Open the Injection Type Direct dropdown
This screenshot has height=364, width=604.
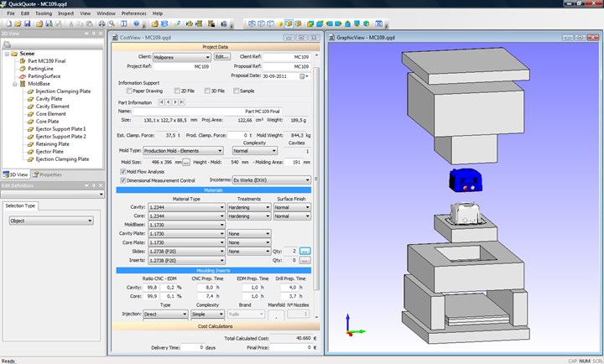(165, 314)
